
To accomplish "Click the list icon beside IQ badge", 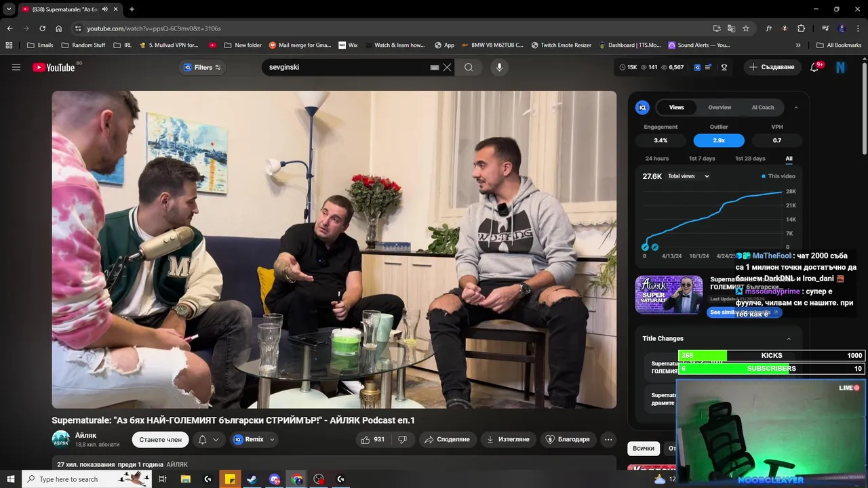I will coord(708,67).
